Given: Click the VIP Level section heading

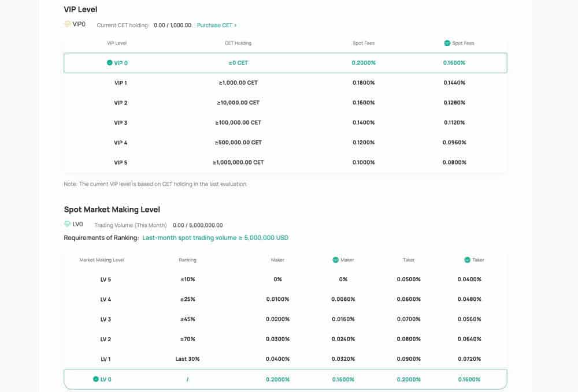Looking at the screenshot, I should click(x=80, y=10).
